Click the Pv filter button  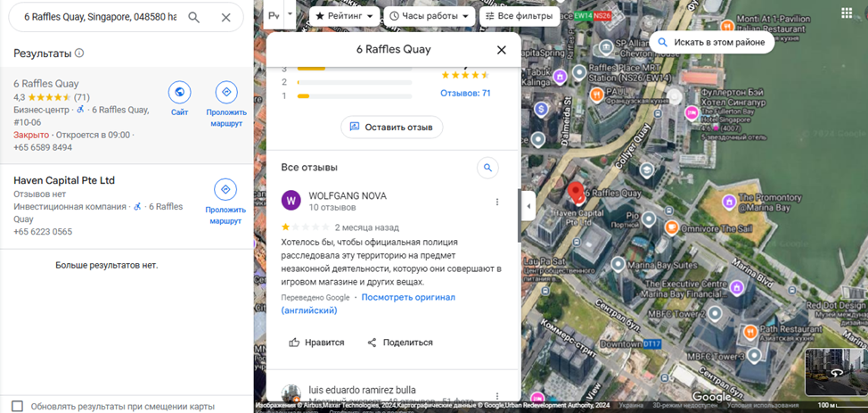point(274,15)
